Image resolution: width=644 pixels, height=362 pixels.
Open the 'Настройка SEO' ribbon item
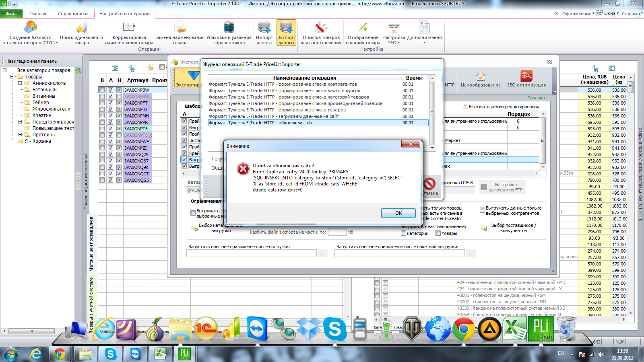(394, 33)
